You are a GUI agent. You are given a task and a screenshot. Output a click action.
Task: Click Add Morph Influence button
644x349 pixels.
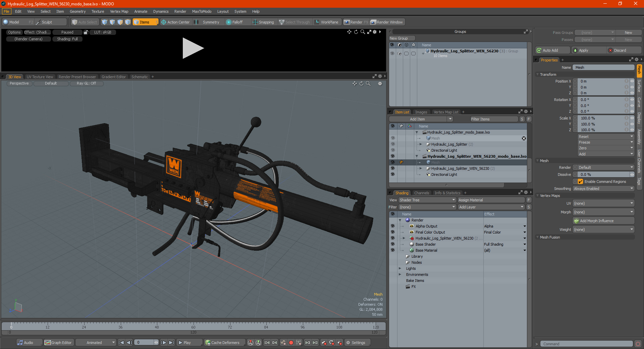[x=603, y=221]
